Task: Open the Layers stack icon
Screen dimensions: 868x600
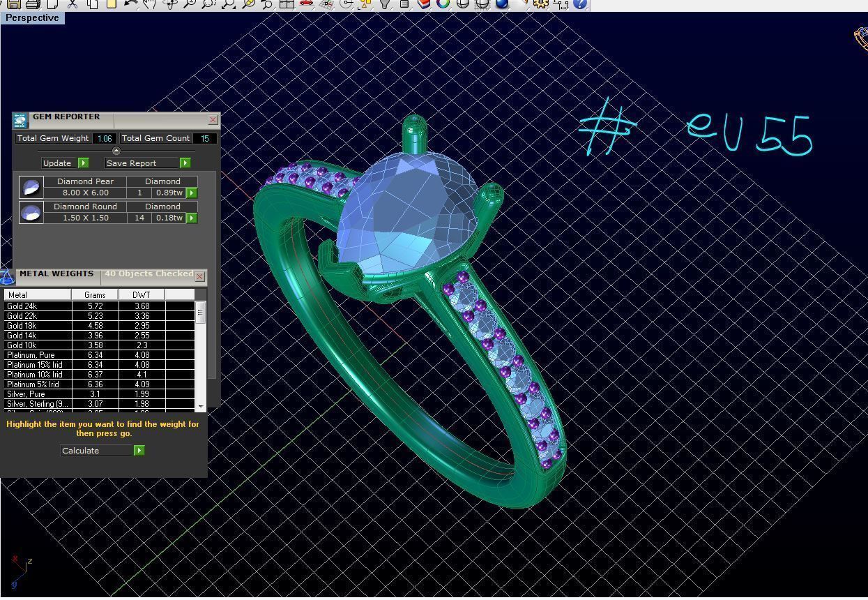Action: 424,3
